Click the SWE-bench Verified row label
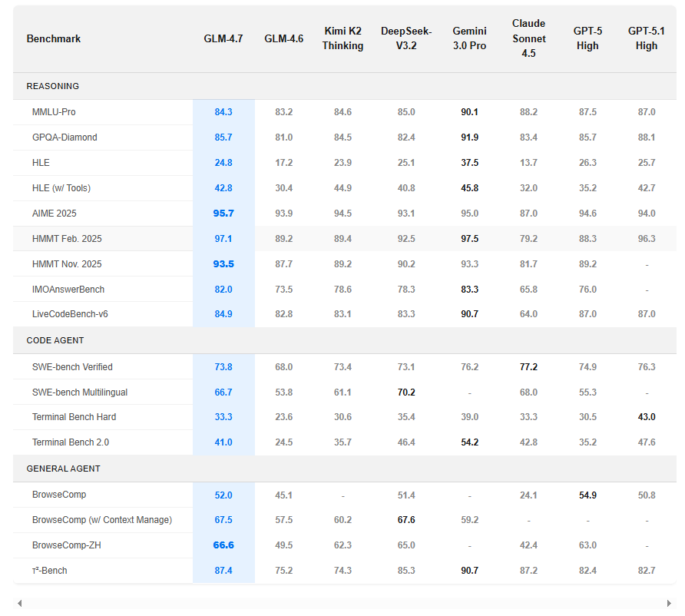Viewport: 685px width, 616px height. point(72,367)
